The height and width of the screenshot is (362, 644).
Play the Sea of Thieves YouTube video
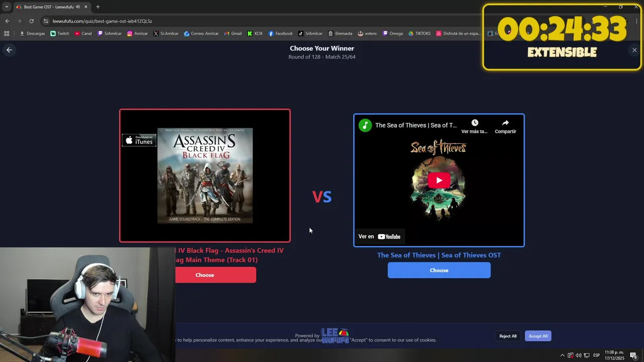point(439,180)
